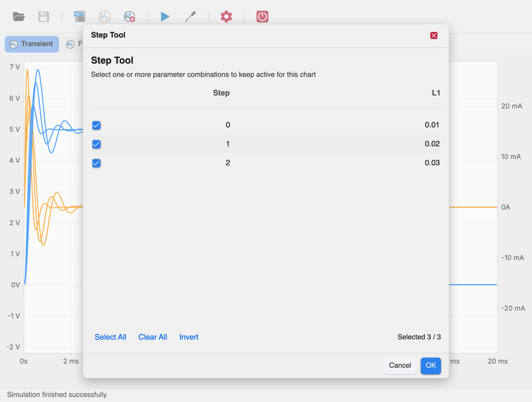The height and width of the screenshot is (402, 532).
Task: Click the Cancel button
Action: (400, 366)
